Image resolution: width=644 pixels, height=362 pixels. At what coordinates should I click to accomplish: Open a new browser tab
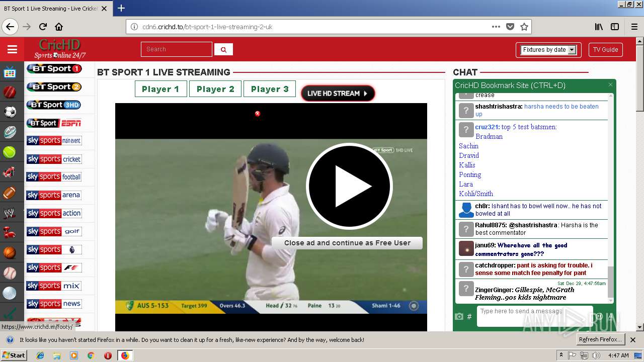tap(121, 8)
